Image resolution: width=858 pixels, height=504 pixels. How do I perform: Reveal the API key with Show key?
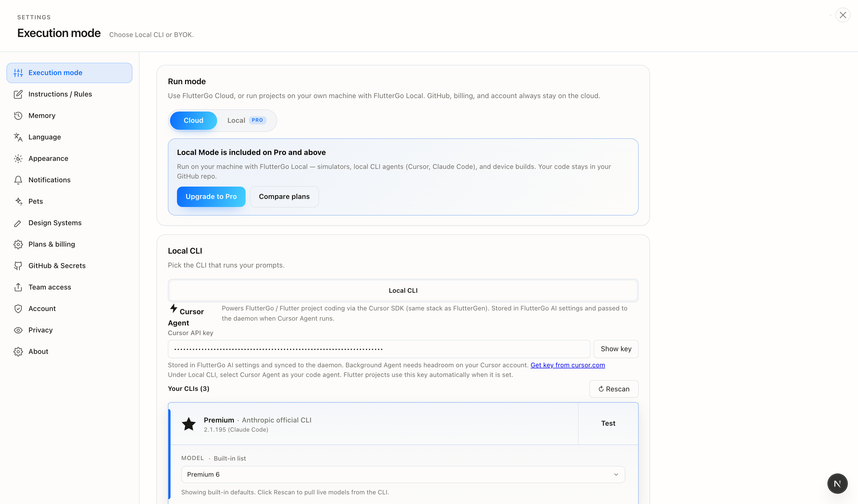[x=616, y=349]
